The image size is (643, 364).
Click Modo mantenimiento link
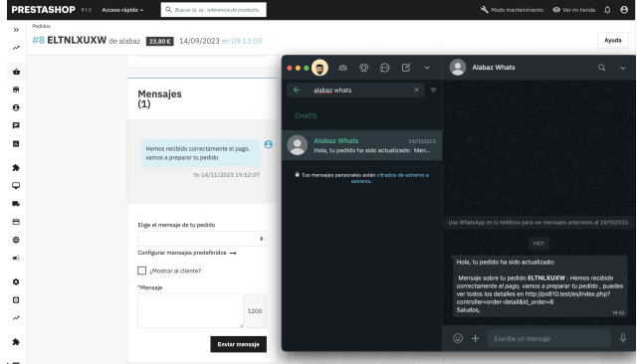[512, 10]
